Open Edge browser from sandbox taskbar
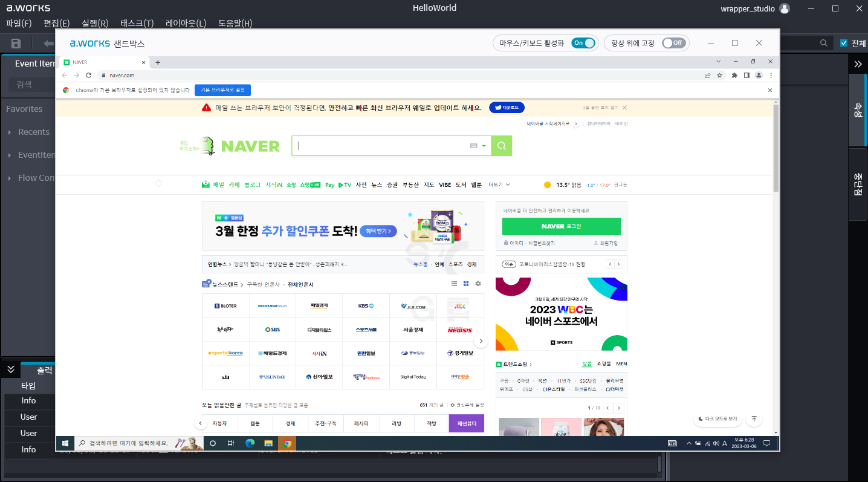This screenshot has width=868, height=482. coord(250,443)
